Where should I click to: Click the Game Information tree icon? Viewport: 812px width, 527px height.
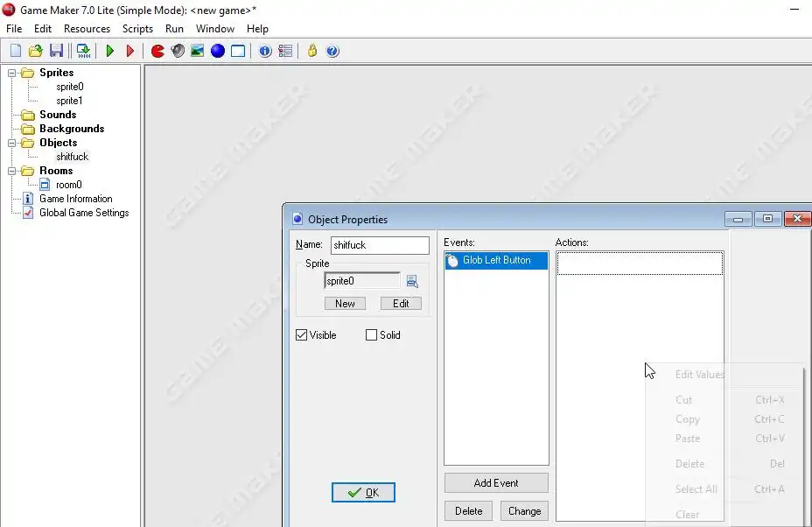(x=29, y=199)
